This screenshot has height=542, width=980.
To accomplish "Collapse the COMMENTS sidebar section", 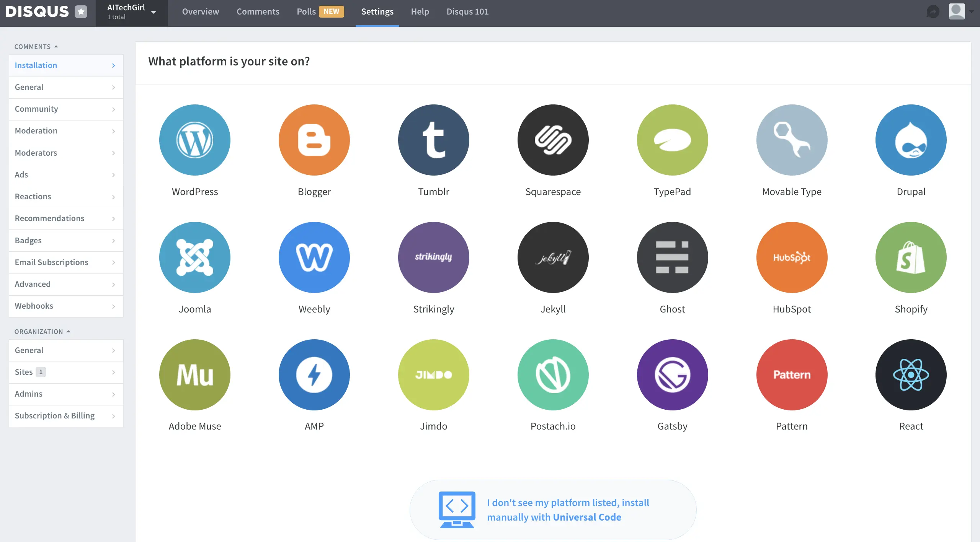I will click(36, 47).
